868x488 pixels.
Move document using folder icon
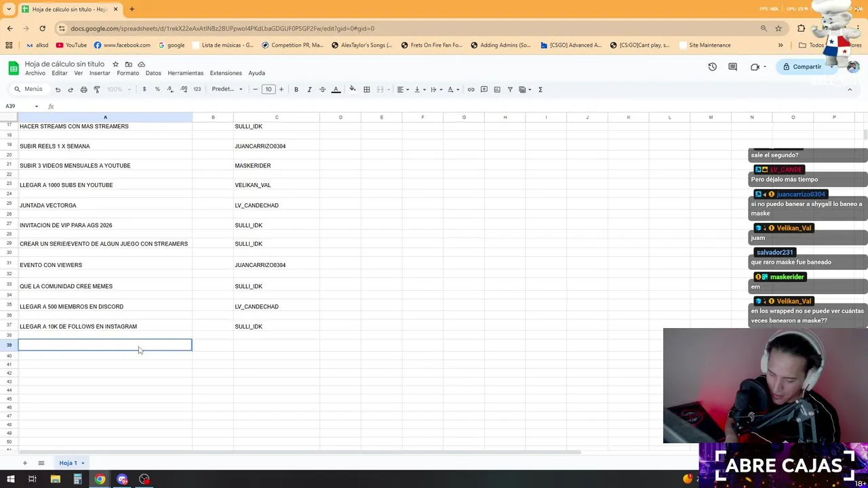pyautogui.click(x=128, y=64)
